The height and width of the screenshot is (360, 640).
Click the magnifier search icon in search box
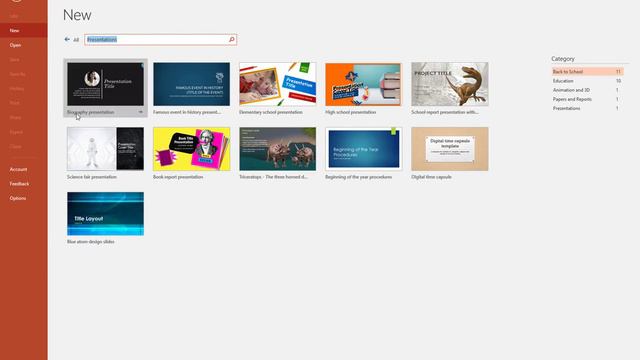[x=231, y=40]
